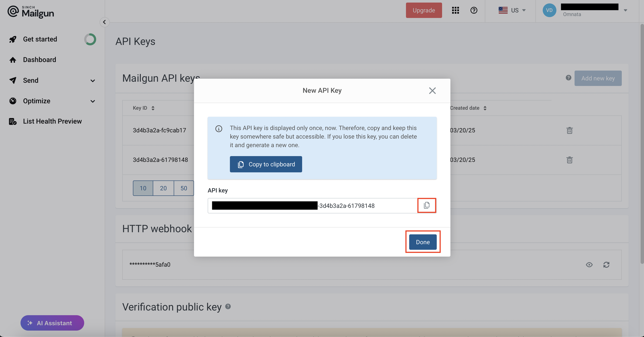Viewport: 644px width, 337px height.
Task: Select 20 rows per page
Action: pos(163,188)
